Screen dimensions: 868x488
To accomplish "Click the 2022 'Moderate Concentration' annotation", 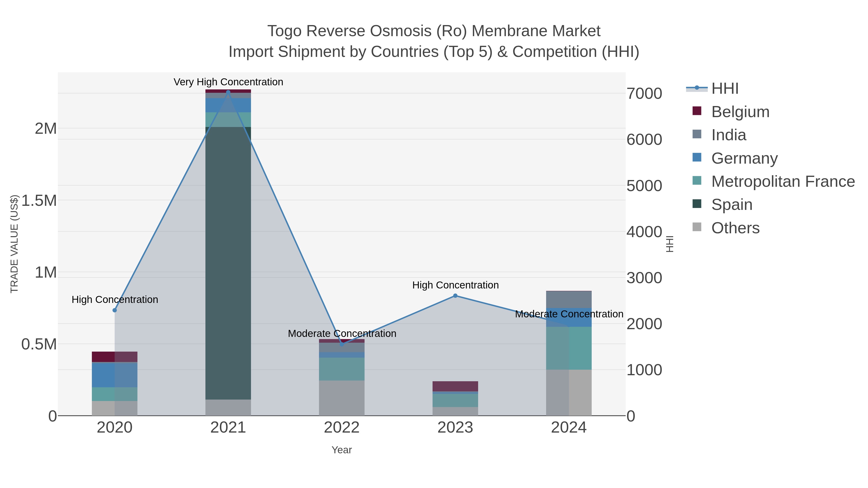I will [x=342, y=334].
